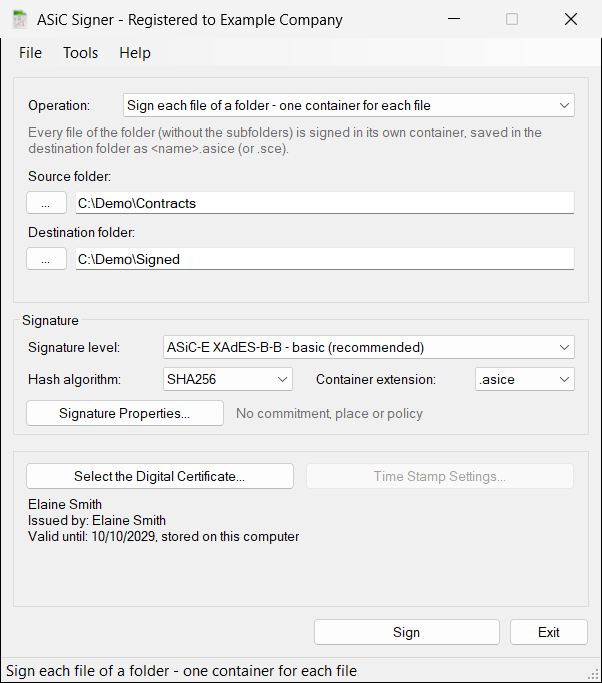Open Signature Properties dialog

pos(125,413)
